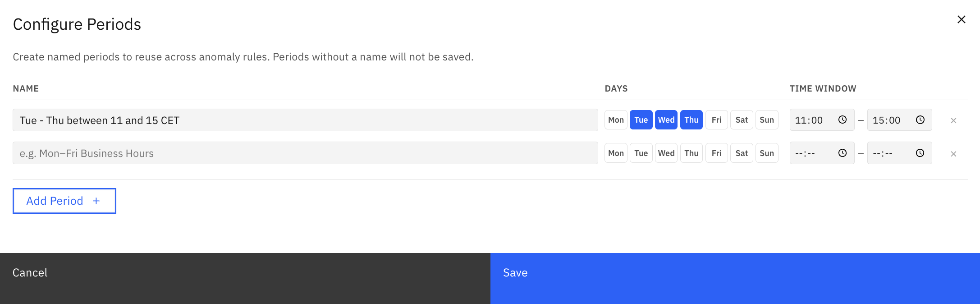Deselect Wed in the first period
This screenshot has width=980, height=304.
[666, 120]
